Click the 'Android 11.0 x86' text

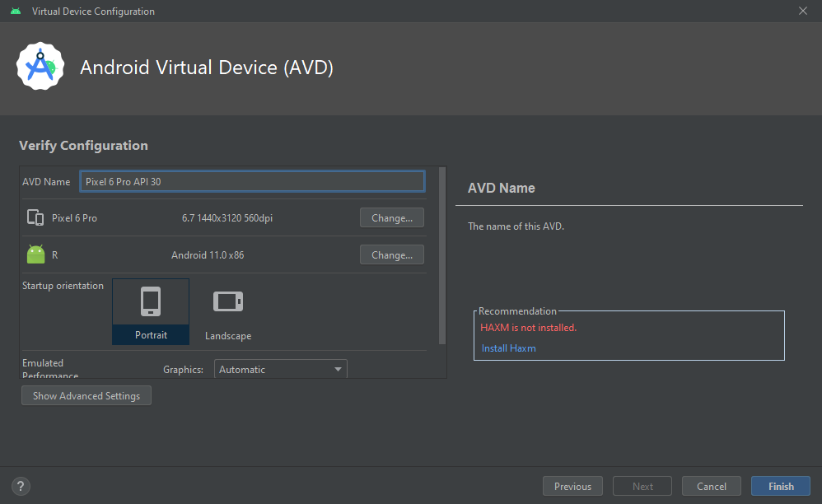pyautogui.click(x=208, y=255)
